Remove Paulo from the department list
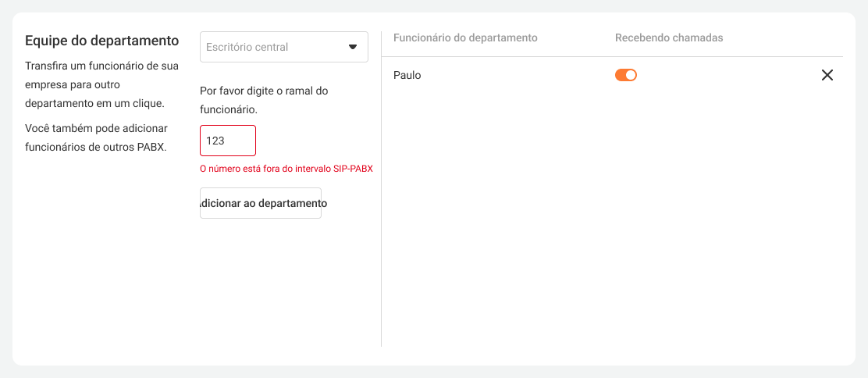 (x=827, y=75)
